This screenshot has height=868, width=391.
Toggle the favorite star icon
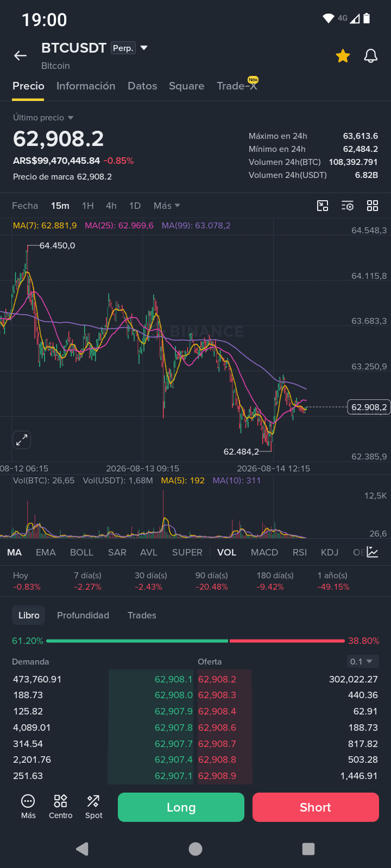coord(343,56)
